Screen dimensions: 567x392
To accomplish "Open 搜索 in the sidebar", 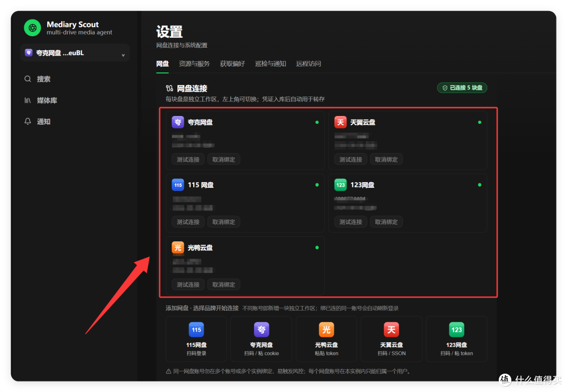I will [44, 79].
